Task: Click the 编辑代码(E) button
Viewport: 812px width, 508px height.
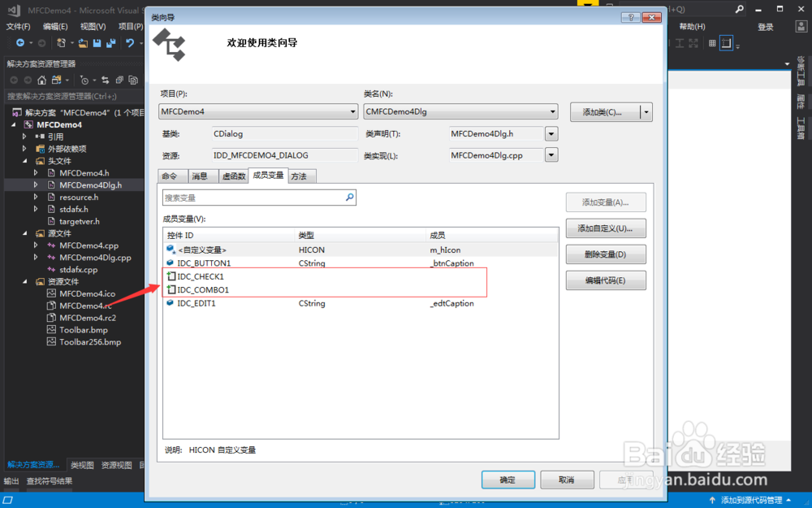Action: point(606,280)
